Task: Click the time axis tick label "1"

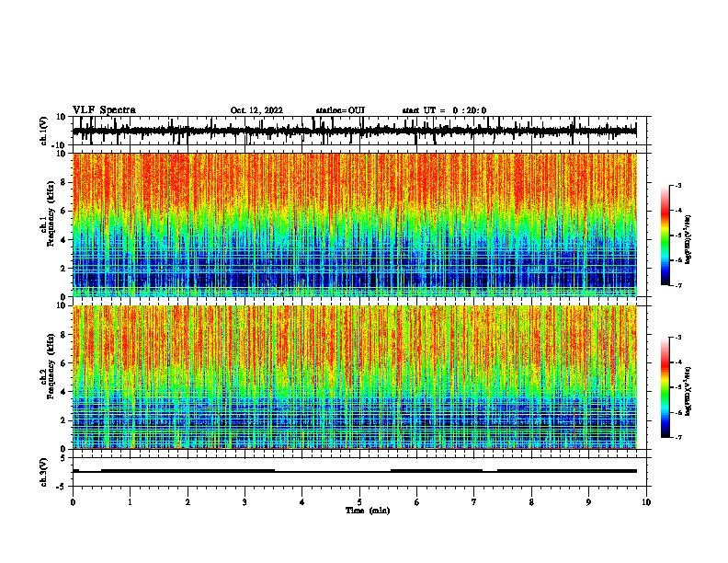Action: click(x=130, y=502)
